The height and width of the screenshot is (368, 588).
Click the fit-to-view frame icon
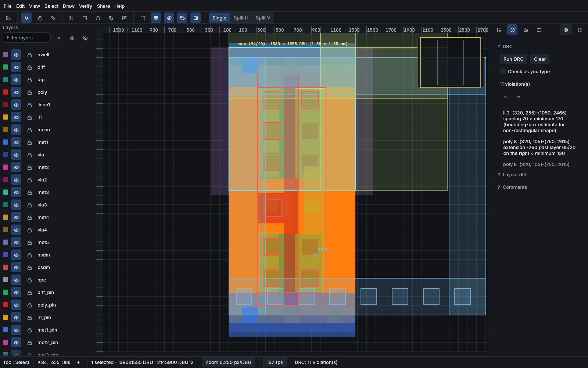(x=143, y=18)
